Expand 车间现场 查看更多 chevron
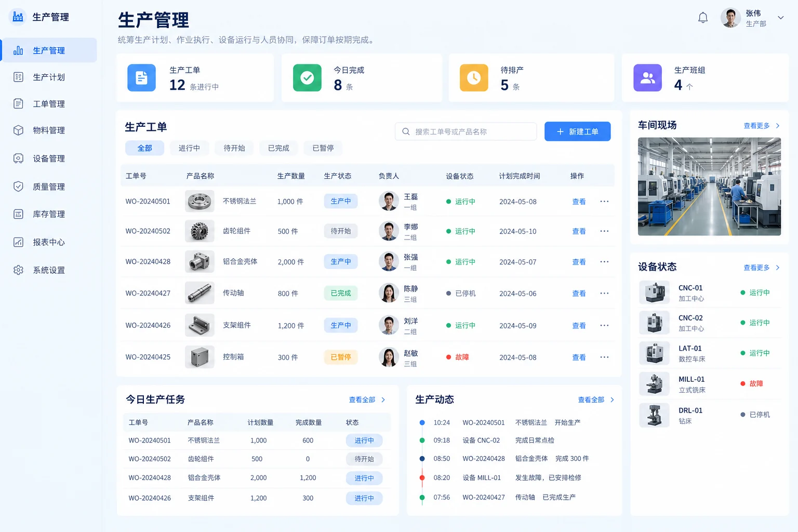The image size is (798, 532). [778, 126]
